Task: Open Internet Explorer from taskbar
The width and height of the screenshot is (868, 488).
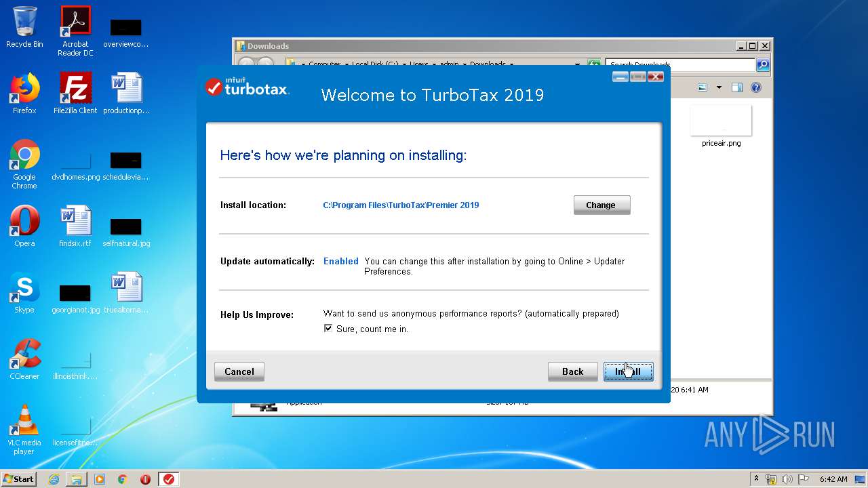Action: 54,479
